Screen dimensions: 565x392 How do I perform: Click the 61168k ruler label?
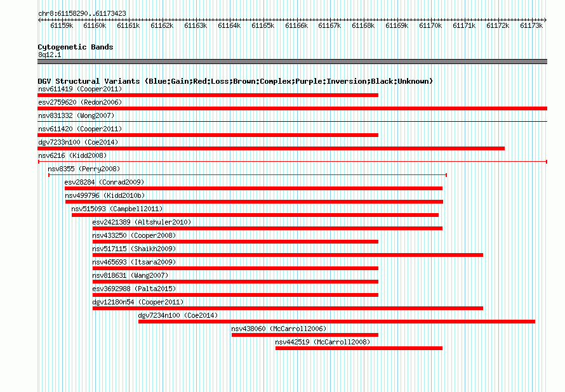(x=363, y=25)
